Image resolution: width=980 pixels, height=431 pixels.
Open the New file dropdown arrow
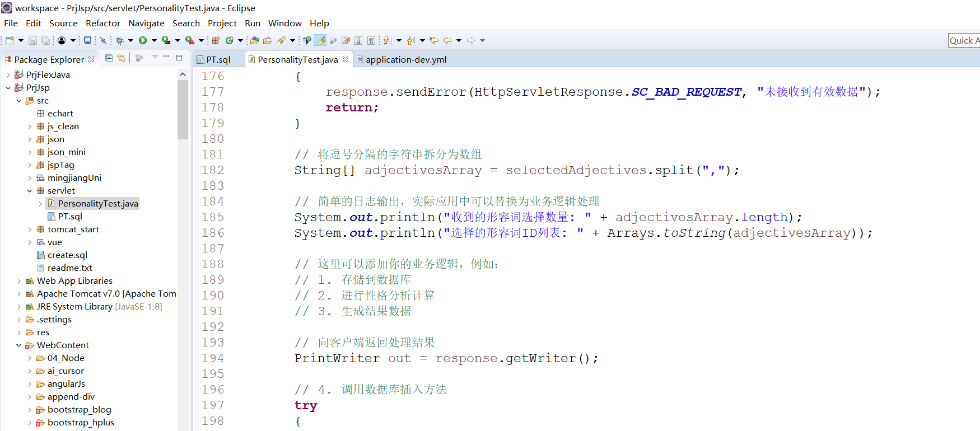coord(21,40)
